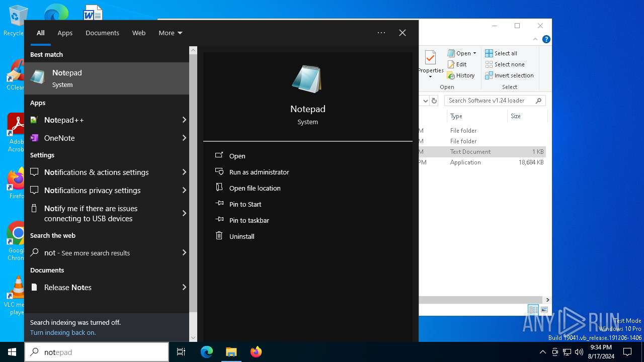Click Explorer search box
Image resolution: width=644 pixels, height=362 pixels.
[495, 101]
